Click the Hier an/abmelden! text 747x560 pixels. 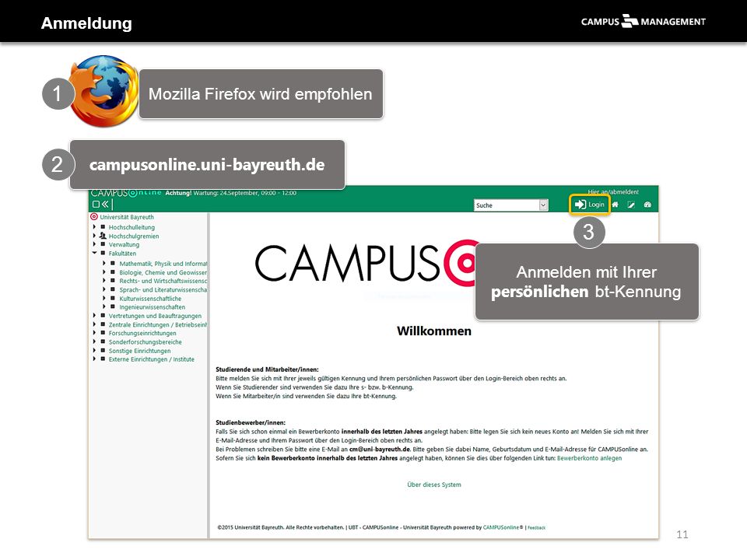pos(613,192)
